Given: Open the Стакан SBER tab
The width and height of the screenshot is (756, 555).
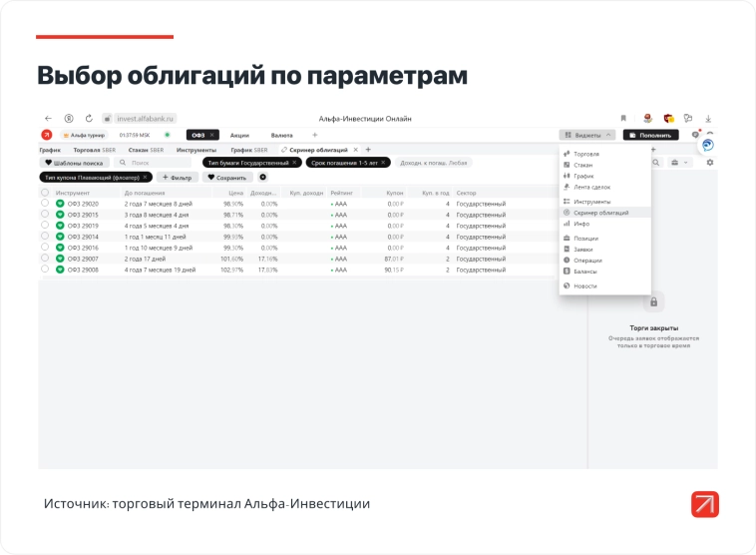Looking at the screenshot, I should (146, 150).
